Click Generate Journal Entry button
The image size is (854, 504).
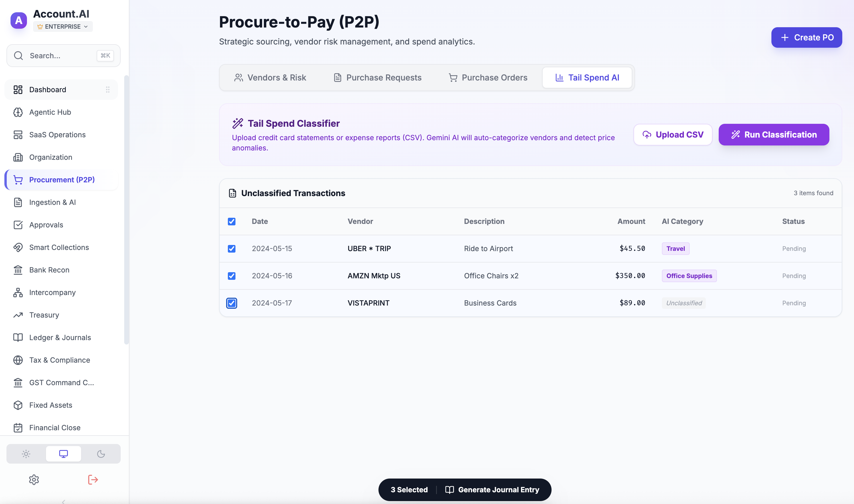492,490
